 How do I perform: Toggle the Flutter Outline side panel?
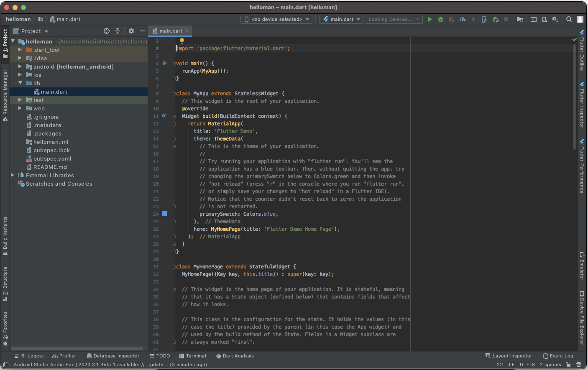[582, 50]
